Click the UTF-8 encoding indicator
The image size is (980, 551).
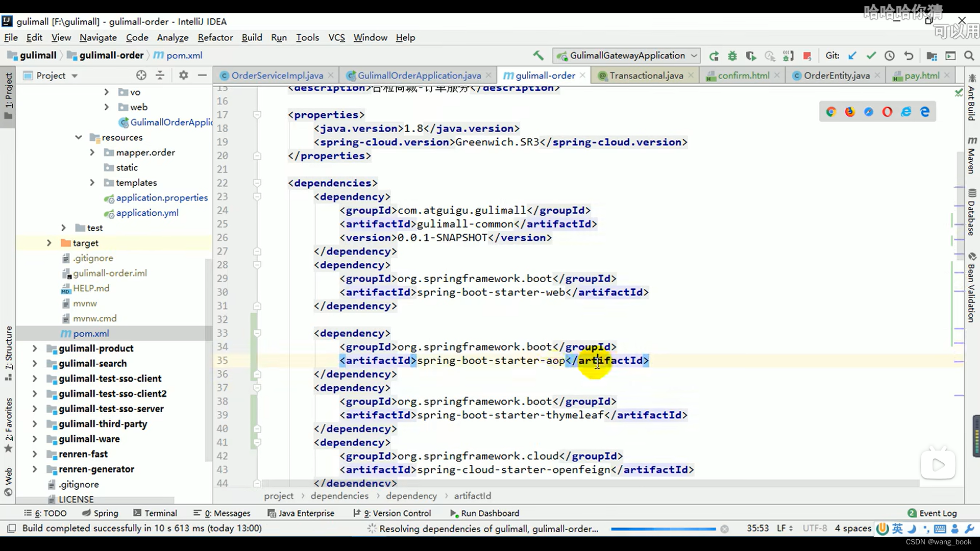[x=815, y=529]
